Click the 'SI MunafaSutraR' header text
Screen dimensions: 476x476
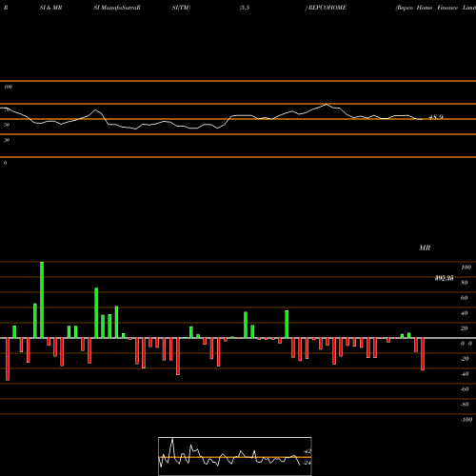(117, 8)
